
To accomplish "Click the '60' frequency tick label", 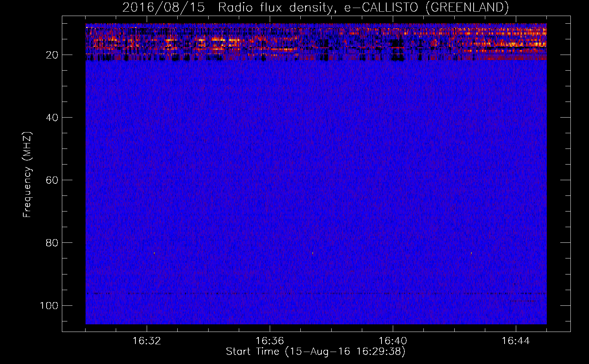I will (x=52, y=180).
